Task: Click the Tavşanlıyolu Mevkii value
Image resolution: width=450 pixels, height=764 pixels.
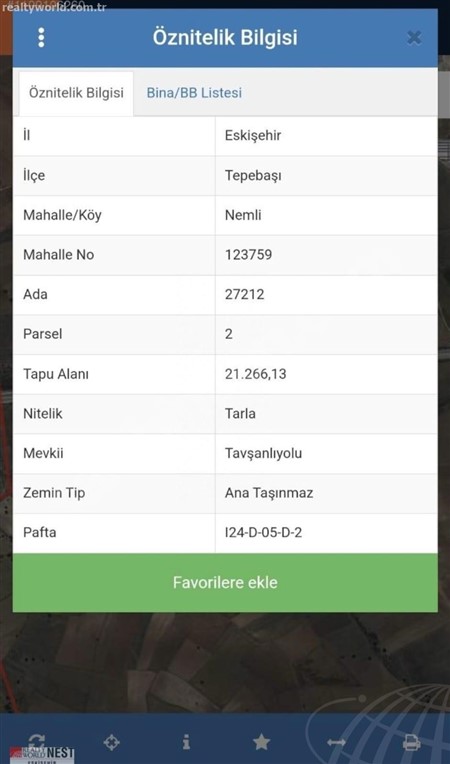Action: tap(263, 453)
